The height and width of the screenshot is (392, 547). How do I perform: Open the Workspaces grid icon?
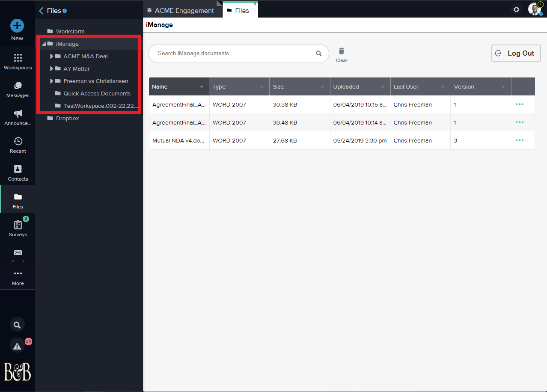tap(18, 58)
